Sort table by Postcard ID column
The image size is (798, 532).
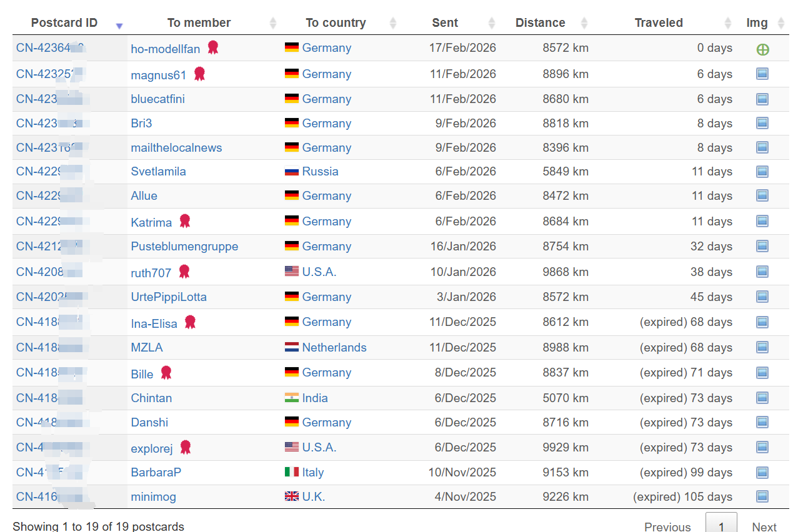tap(64, 23)
